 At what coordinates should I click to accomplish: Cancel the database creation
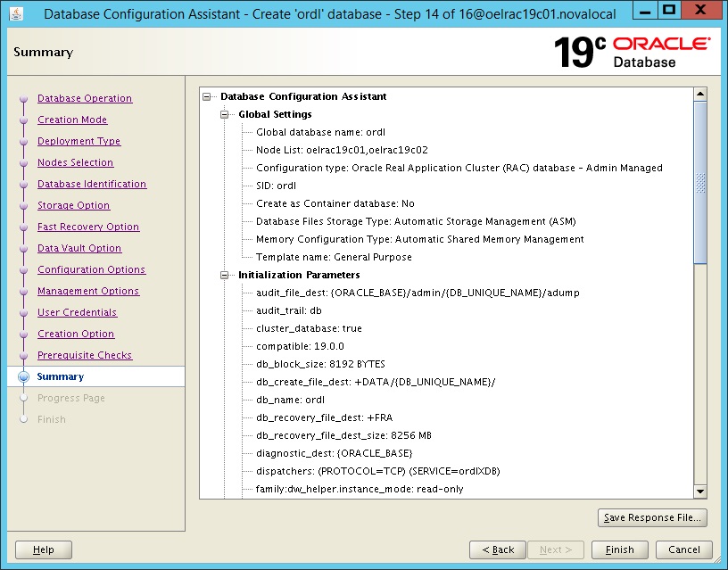click(683, 549)
